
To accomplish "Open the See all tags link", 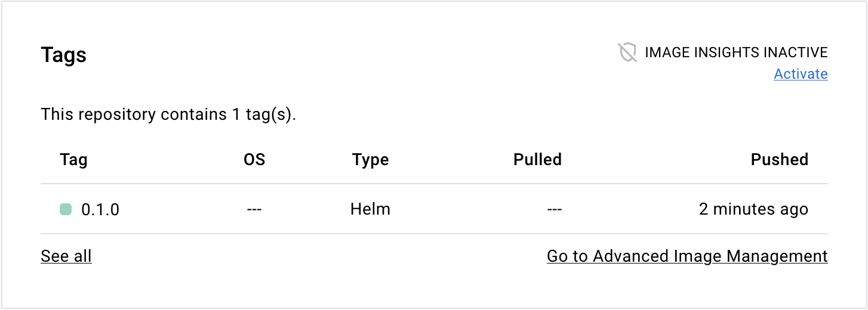I will click(x=66, y=256).
